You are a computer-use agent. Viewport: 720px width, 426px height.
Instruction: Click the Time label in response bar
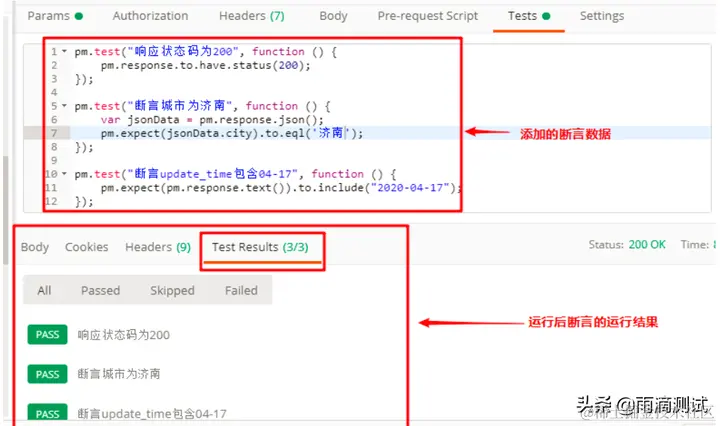coord(695,245)
